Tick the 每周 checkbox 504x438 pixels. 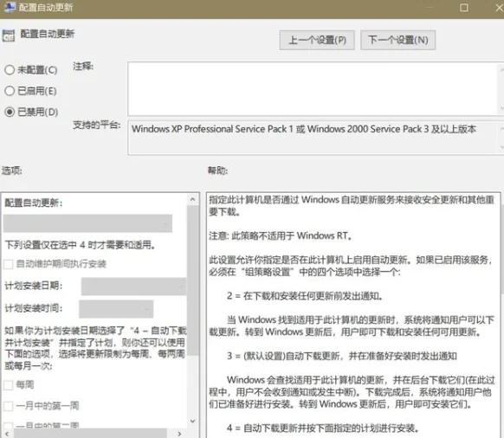tap(8, 385)
